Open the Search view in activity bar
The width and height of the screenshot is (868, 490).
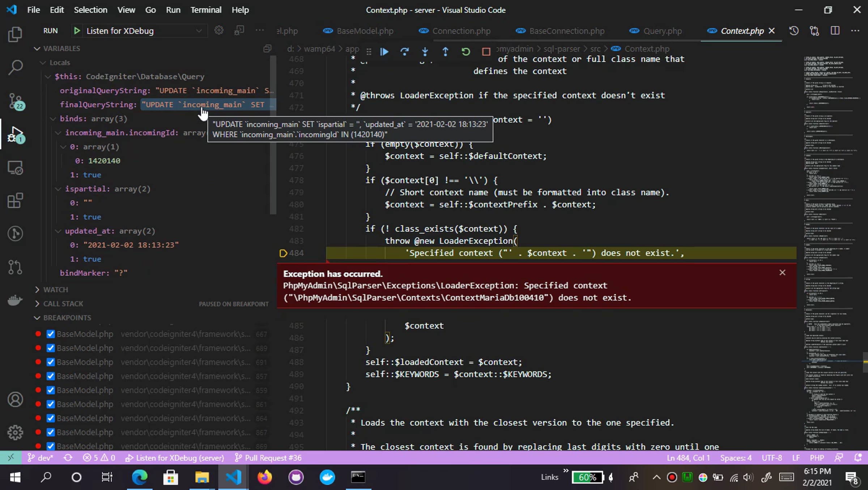pyautogui.click(x=15, y=67)
